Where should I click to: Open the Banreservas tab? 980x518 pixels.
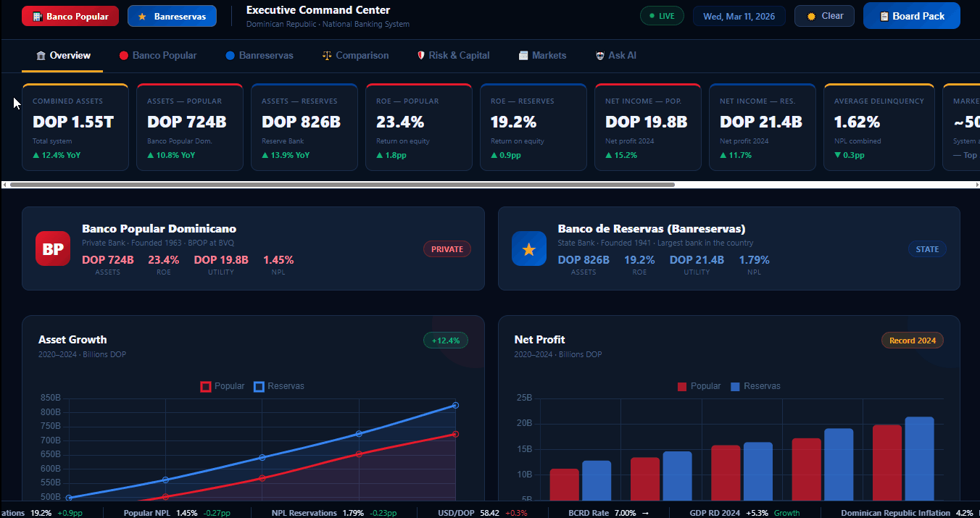pos(259,56)
